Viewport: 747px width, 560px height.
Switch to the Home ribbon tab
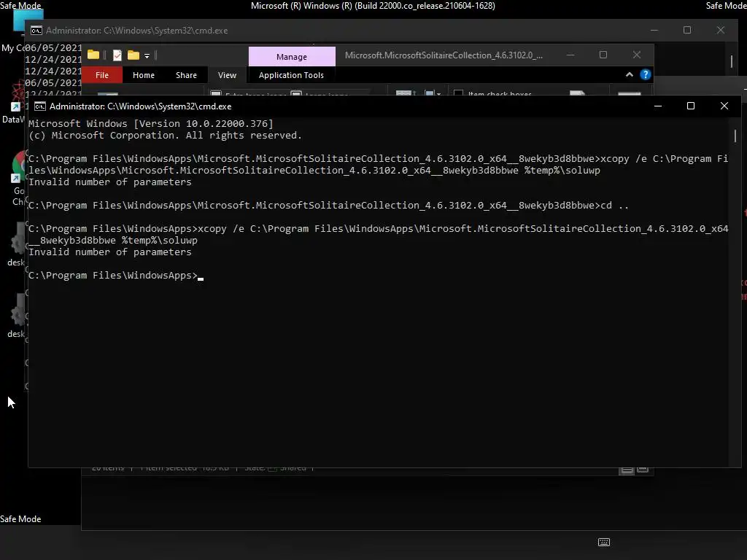pos(144,75)
